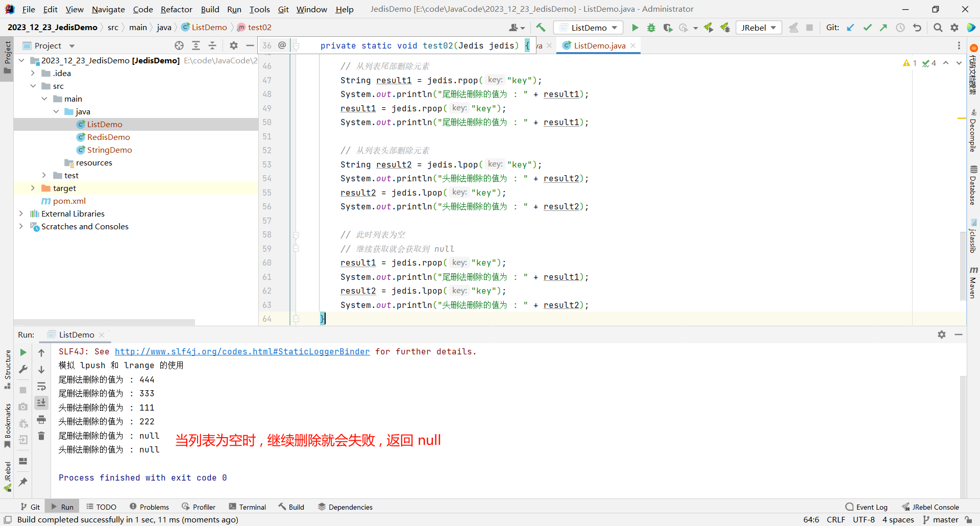The width and height of the screenshot is (980, 526).
Task: Toggle the Maven tool window stripe button
Action: 973,282
